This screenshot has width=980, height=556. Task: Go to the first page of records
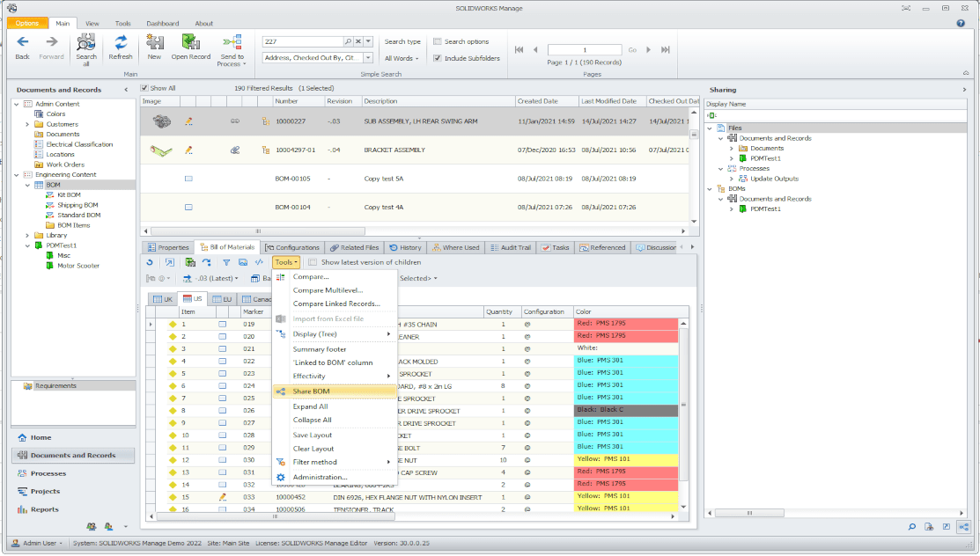point(519,49)
